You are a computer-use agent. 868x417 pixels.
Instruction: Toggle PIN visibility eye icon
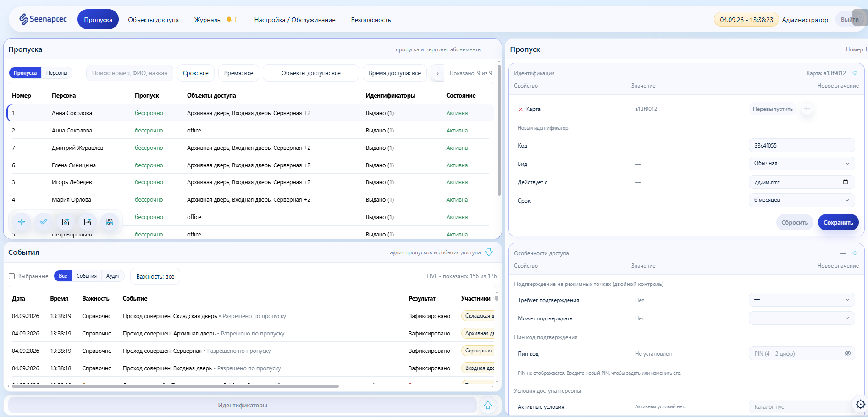point(848,353)
